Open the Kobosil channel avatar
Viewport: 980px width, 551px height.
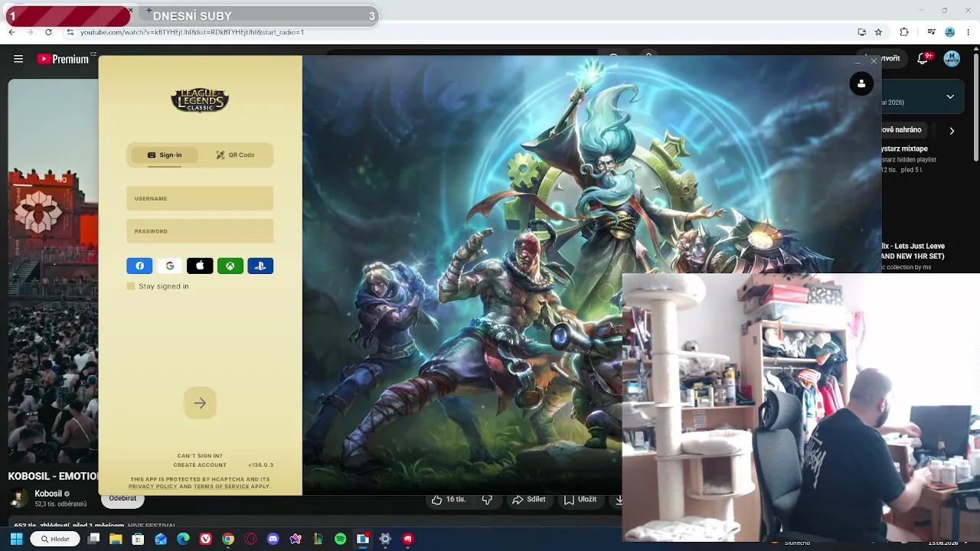(x=18, y=498)
